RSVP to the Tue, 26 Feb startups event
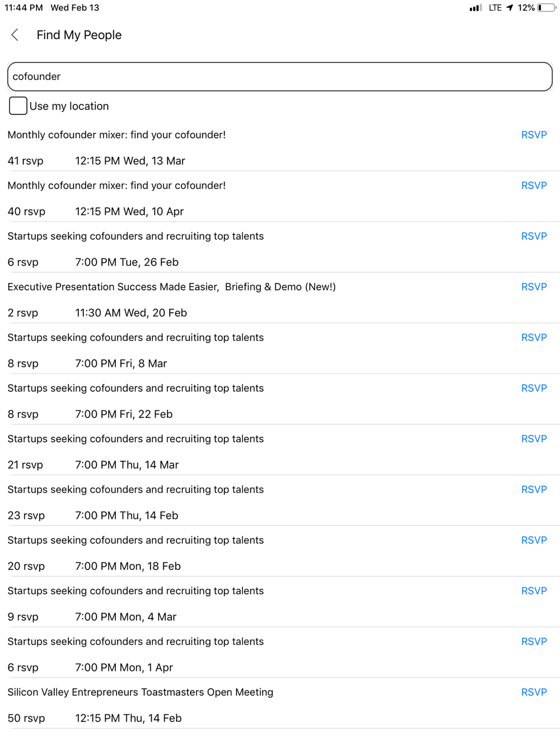The image size is (560, 747). 534,236
